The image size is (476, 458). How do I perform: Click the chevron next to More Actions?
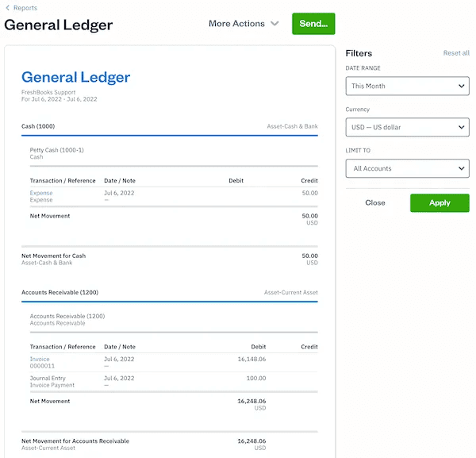274,24
